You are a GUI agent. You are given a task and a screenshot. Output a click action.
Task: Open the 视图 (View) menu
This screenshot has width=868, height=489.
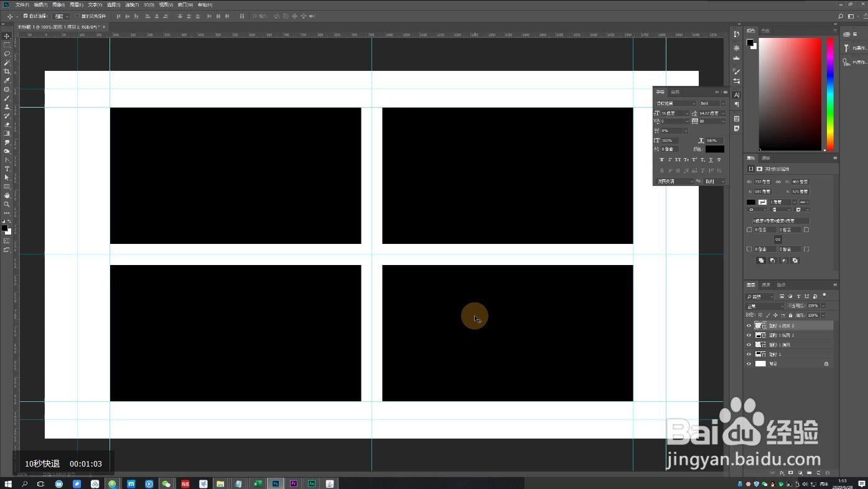point(166,4)
